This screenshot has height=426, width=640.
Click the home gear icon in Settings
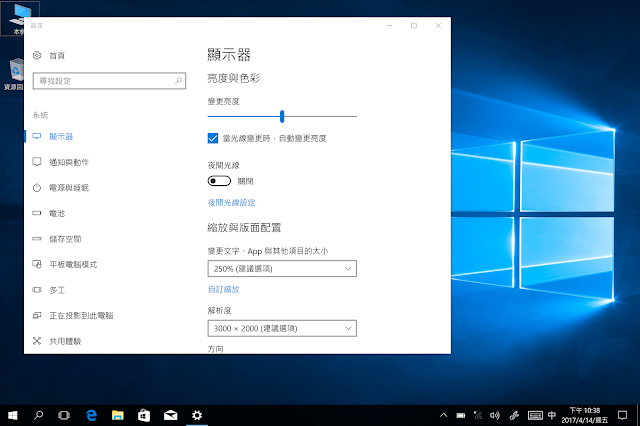click(37, 55)
